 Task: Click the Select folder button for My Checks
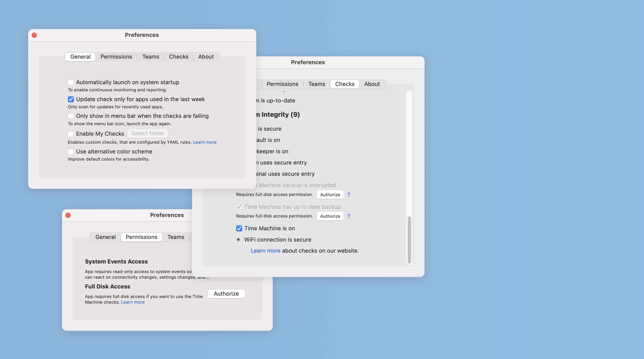click(148, 133)
